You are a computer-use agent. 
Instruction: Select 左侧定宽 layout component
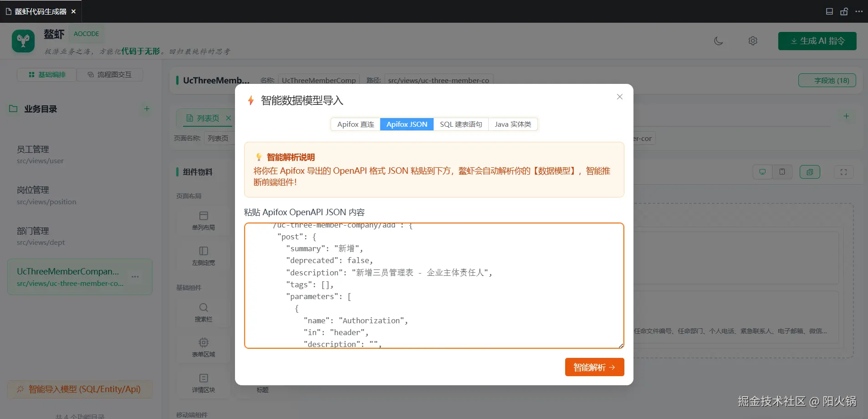coord(204,256)
